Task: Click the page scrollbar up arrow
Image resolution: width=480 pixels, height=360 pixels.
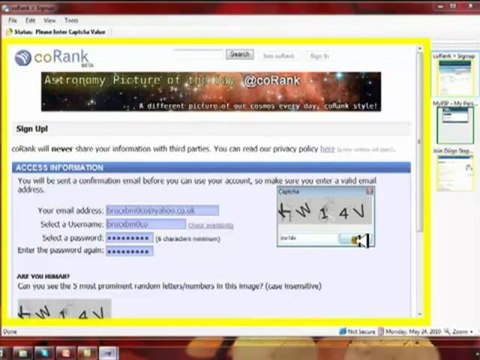Action: point(420,49)
